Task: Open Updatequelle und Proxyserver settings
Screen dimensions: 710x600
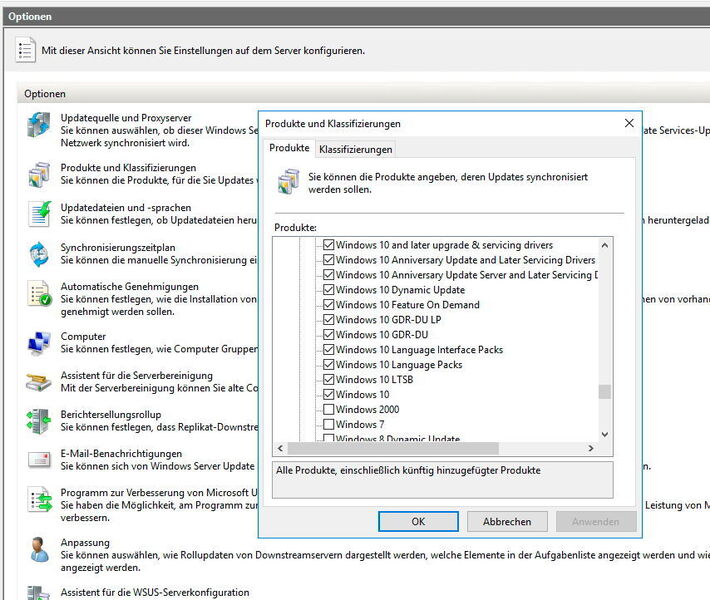Action: point(126,118)
